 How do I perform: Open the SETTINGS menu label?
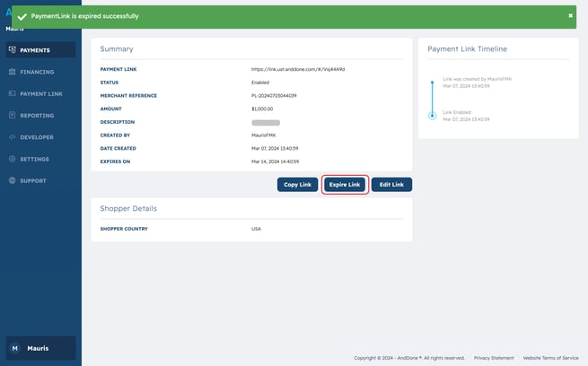click(34, 159)
